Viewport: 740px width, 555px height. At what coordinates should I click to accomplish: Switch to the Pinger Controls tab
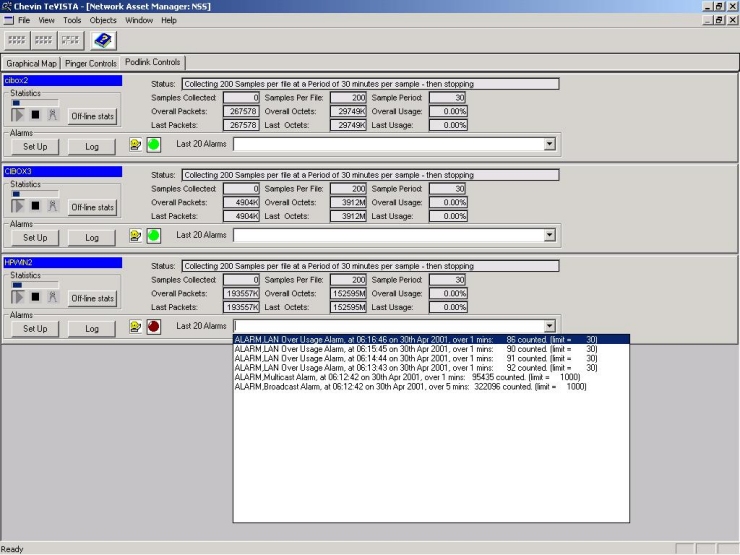[91, 63]
